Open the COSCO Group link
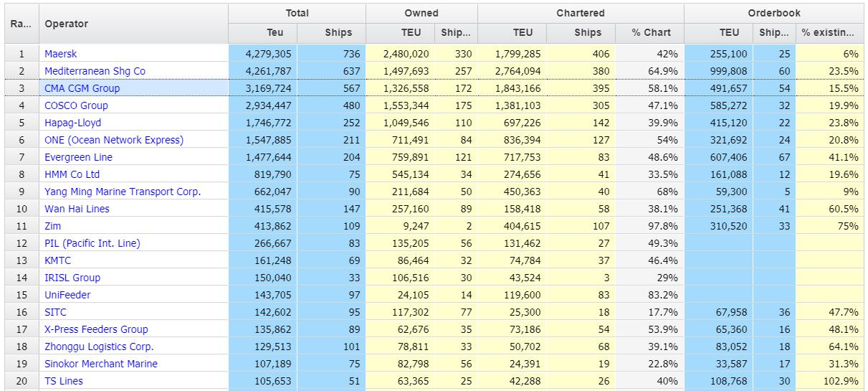 point(76,105)
